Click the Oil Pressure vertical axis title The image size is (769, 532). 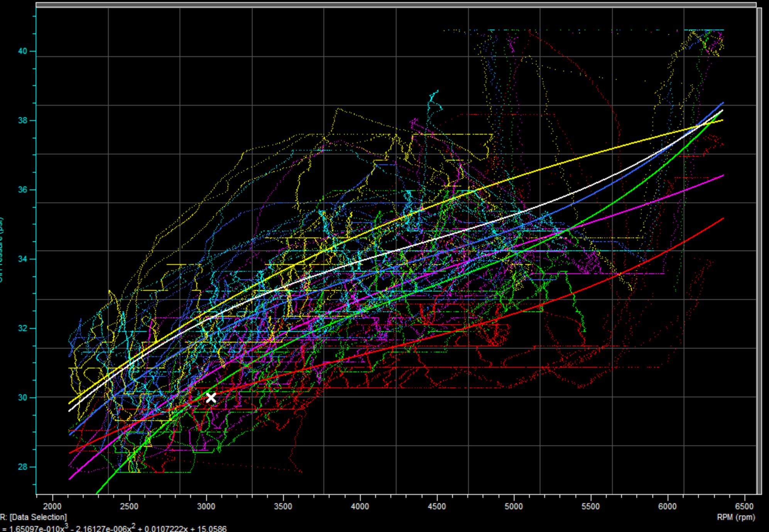pos(1,251)
